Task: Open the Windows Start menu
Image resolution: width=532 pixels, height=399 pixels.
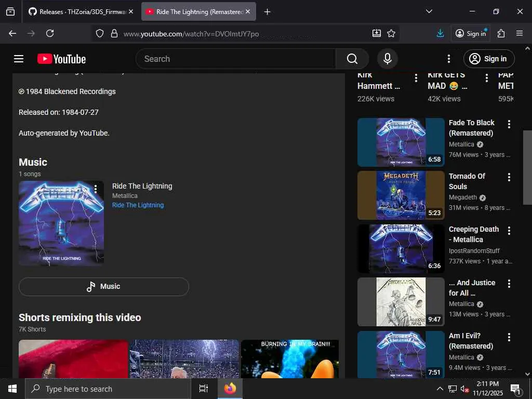Action: point(12,389)
